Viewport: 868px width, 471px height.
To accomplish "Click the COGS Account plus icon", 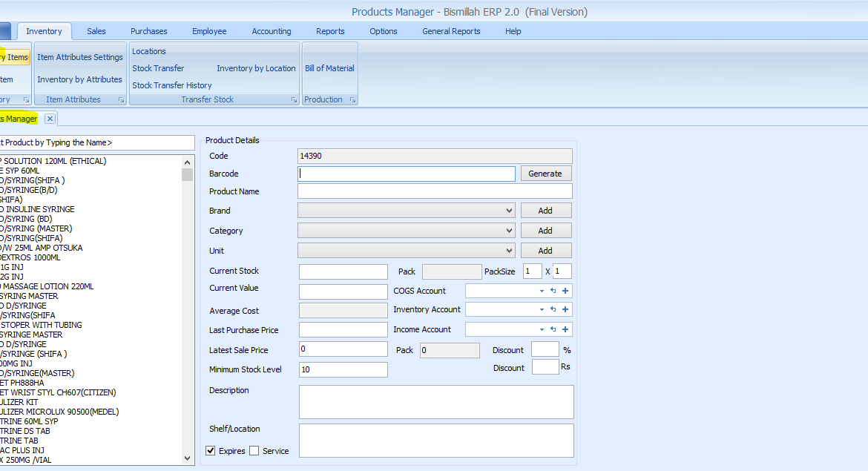I will point(565,291).
